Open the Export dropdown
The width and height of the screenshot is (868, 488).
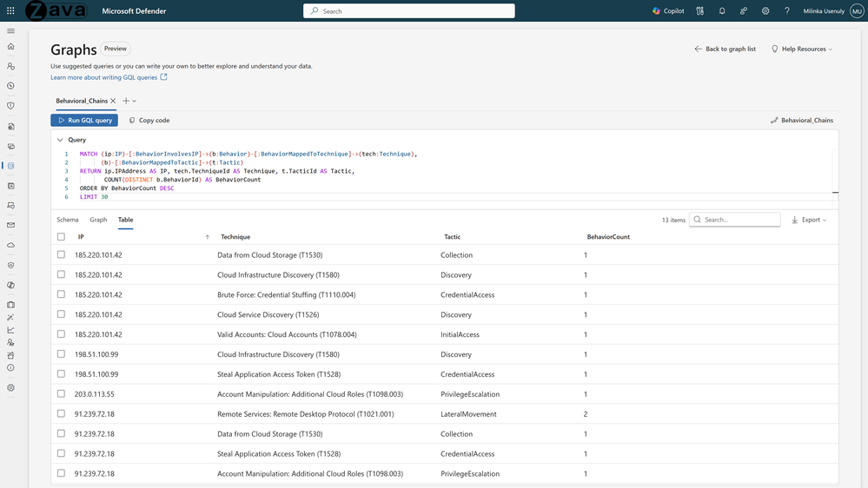click(809, 220)
